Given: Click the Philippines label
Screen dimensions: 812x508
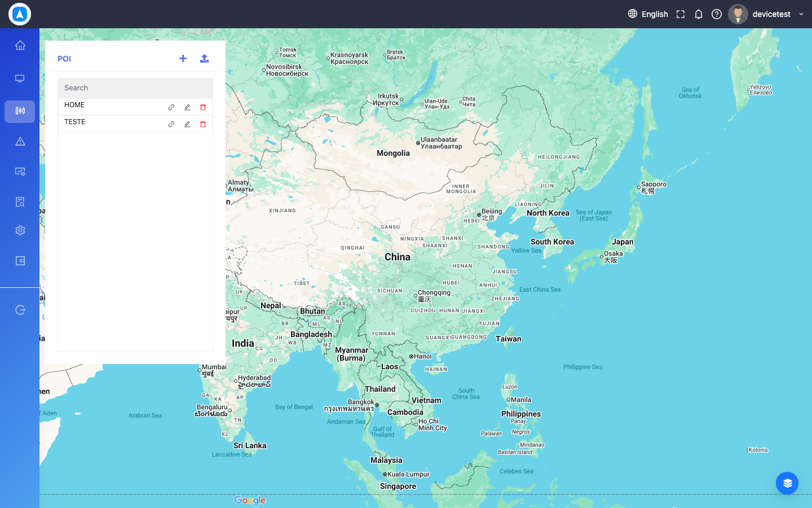Looking at the screenshot, I should coord(521,414).
